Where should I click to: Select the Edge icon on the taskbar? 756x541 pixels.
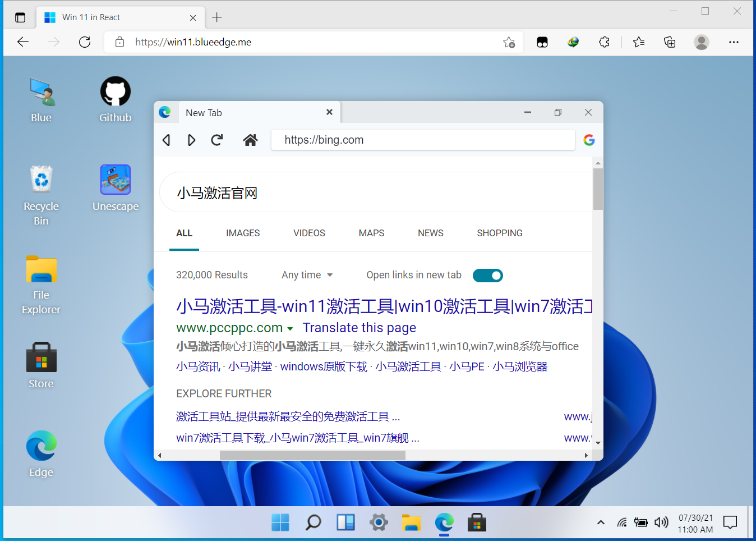tap(444, 522)
